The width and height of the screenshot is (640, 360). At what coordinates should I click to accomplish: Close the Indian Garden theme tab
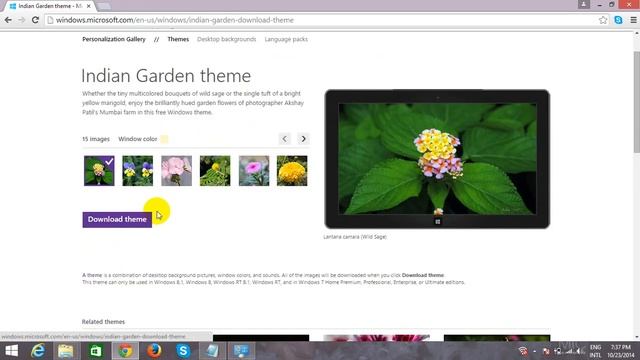click(89, 6)
